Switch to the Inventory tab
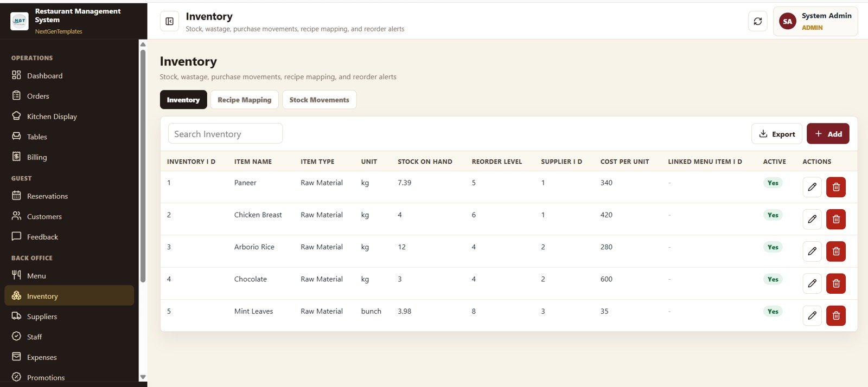This screenshot has height=387, width=868. (x=183, y=100)
